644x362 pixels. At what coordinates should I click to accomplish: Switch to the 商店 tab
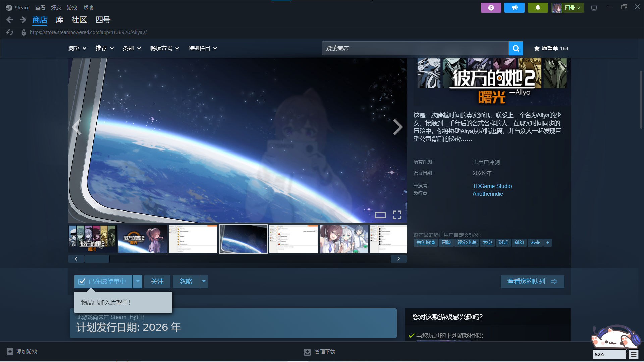(40, 20)
